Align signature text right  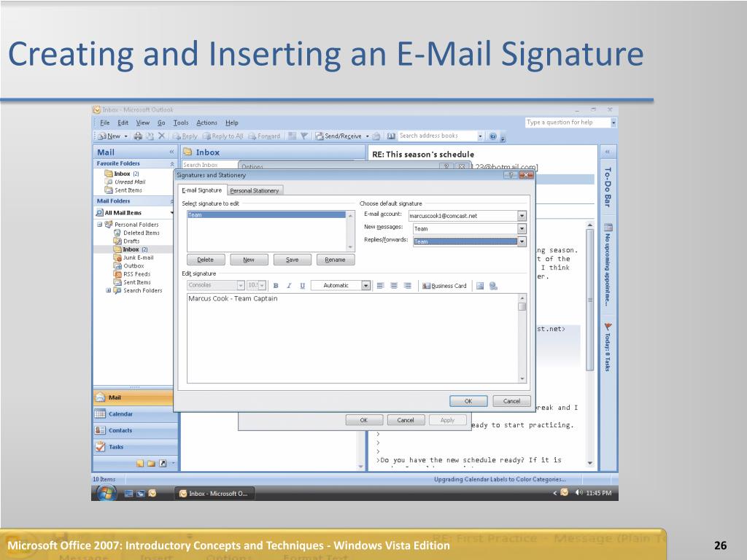(x=407, y=286)
